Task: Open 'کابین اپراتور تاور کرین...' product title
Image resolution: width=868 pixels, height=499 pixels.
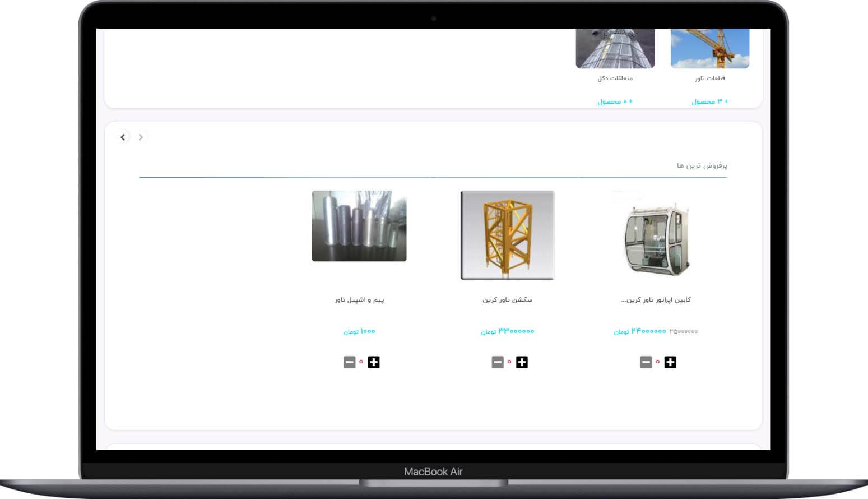Action: [x=656, y=300]
